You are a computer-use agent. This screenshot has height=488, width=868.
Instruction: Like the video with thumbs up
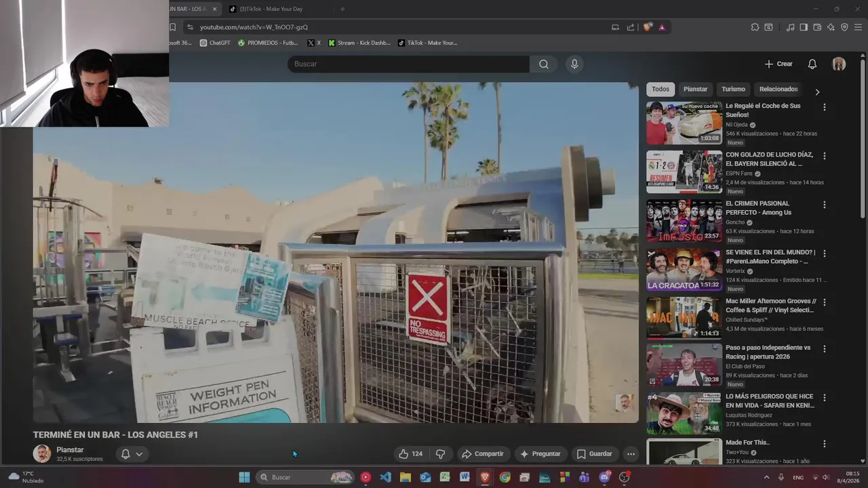click(x=410, y=454)
